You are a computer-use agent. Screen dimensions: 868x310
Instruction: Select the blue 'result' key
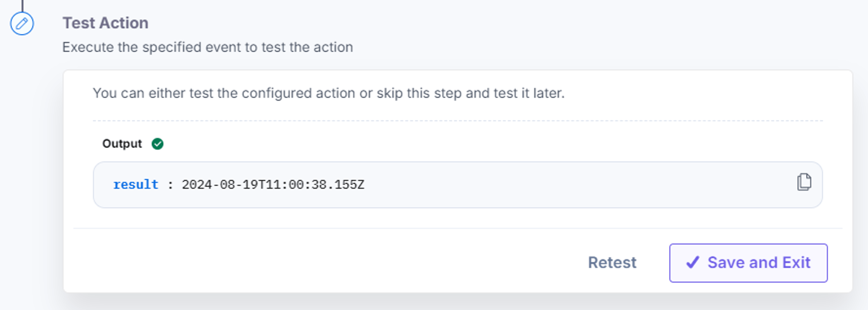136,185
